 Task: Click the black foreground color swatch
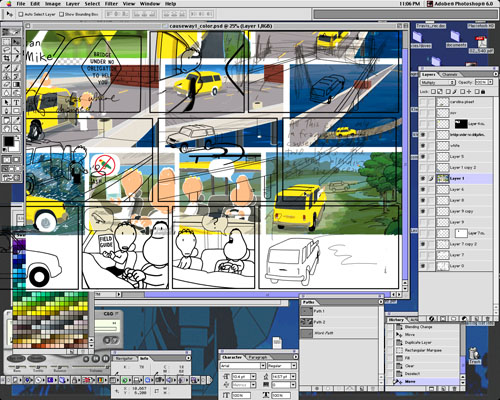click(8, 141)
